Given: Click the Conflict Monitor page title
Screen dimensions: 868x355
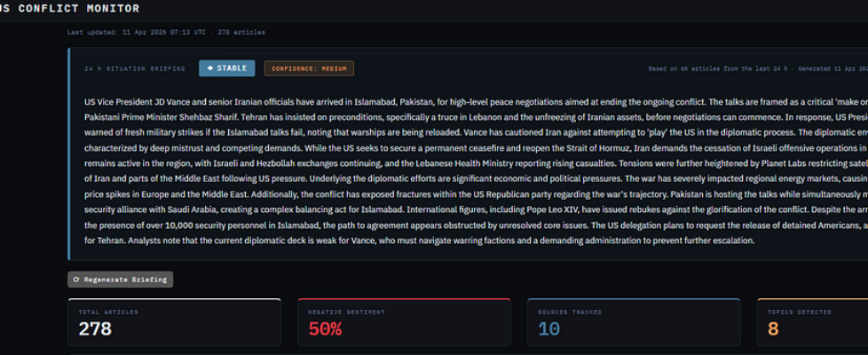Looking at the screenshot, I should coord(71,9).
